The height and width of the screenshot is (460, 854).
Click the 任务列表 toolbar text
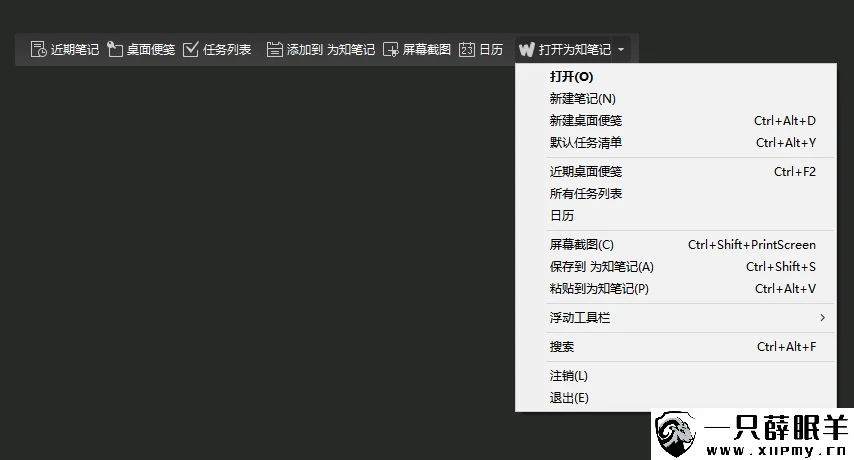[227, 50]
